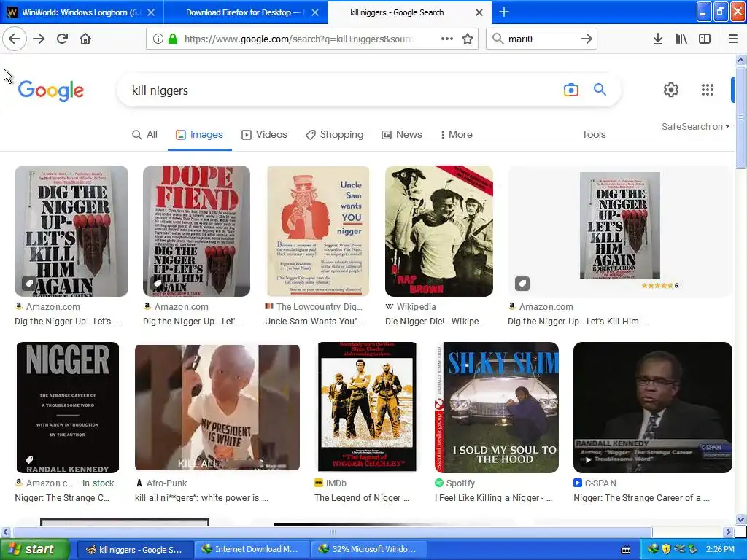This screenshot has height=560, width=747.
Task: Click the green padlock connection icon
Action: click(173, 39)
